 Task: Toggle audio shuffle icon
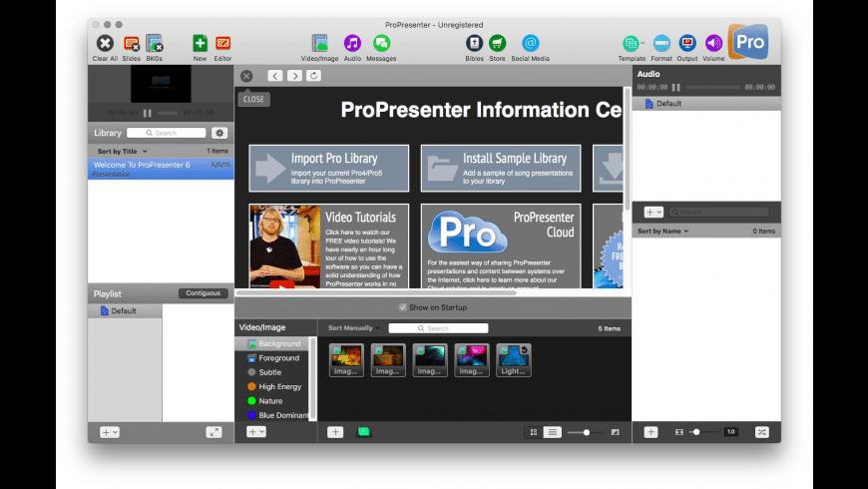762,432
